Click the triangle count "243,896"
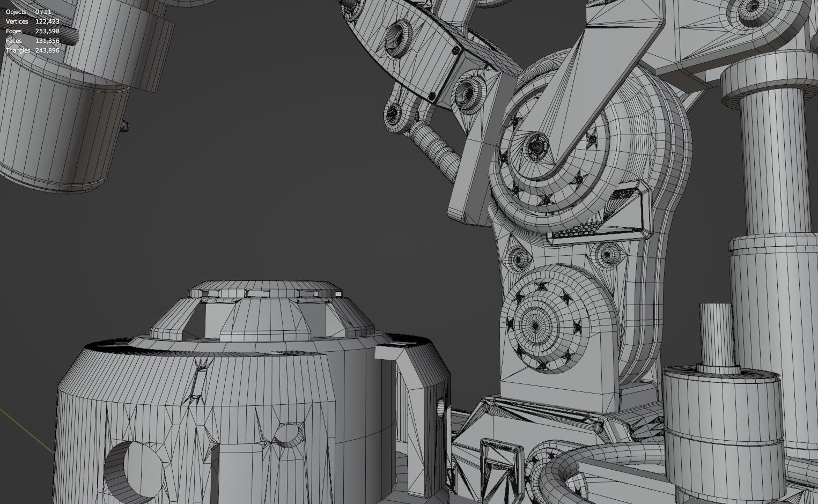 click(x=47, y=50)
